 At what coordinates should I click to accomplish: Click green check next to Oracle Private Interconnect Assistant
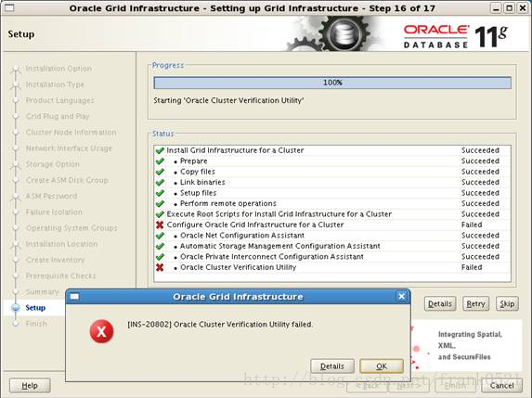click(160, 257)
